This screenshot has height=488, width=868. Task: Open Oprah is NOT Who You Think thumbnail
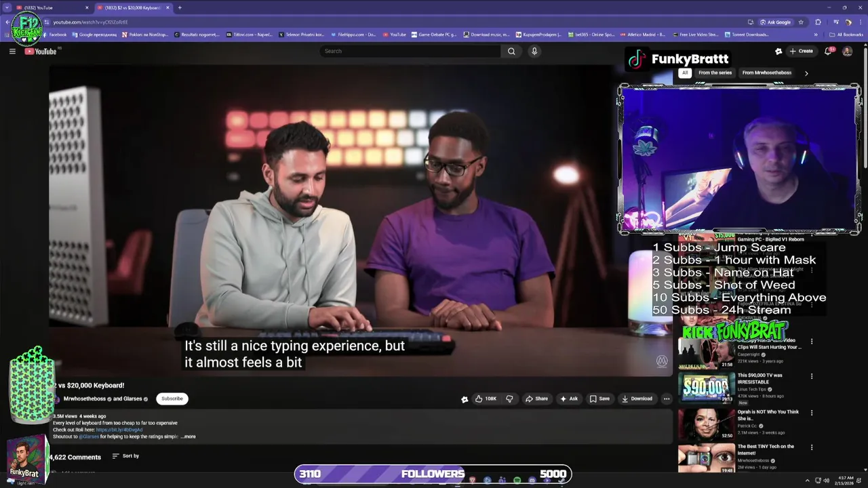click(707, 424)
